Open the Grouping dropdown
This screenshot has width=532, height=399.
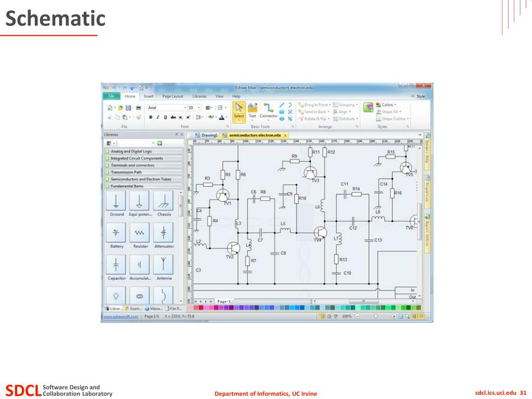pos(345,105)
